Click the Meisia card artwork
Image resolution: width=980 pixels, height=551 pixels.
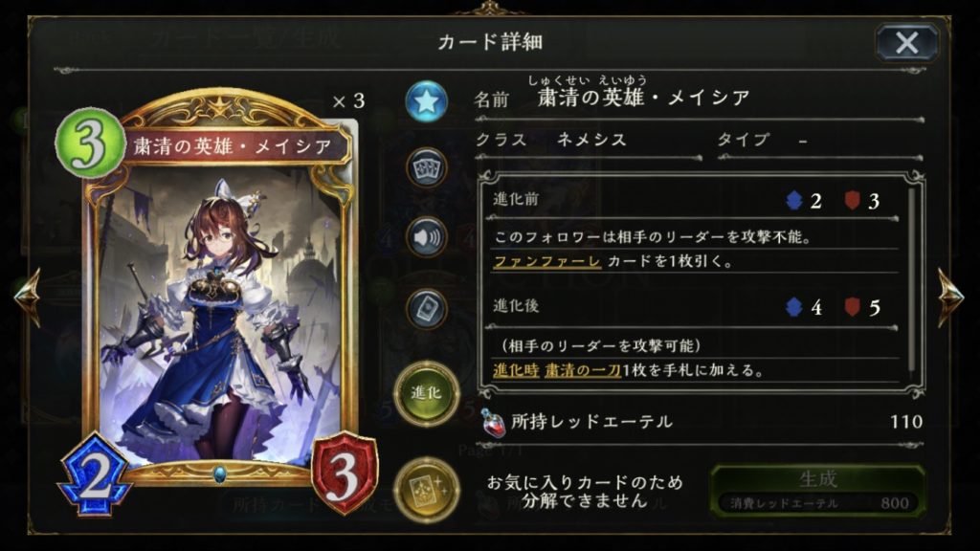point(221,316)
